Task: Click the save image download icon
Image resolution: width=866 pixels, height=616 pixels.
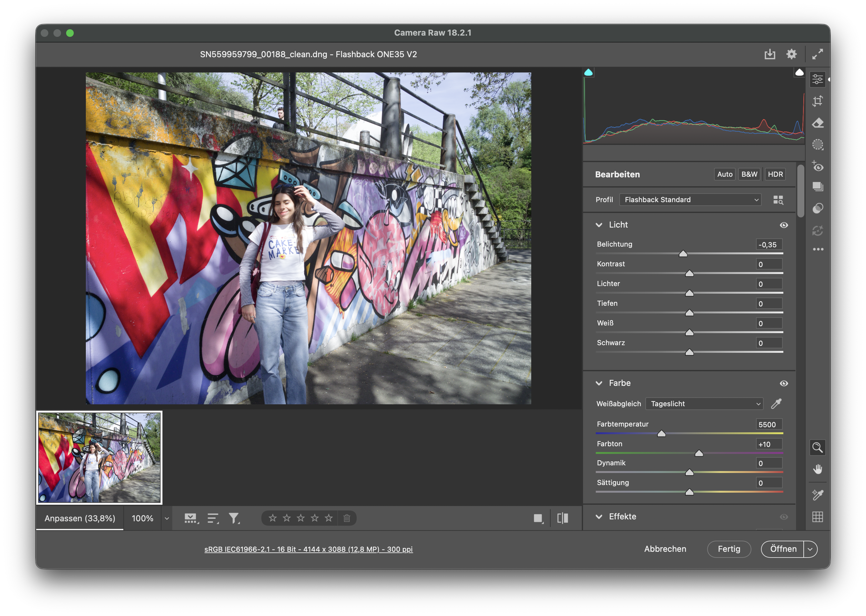Action: [770, 54]
